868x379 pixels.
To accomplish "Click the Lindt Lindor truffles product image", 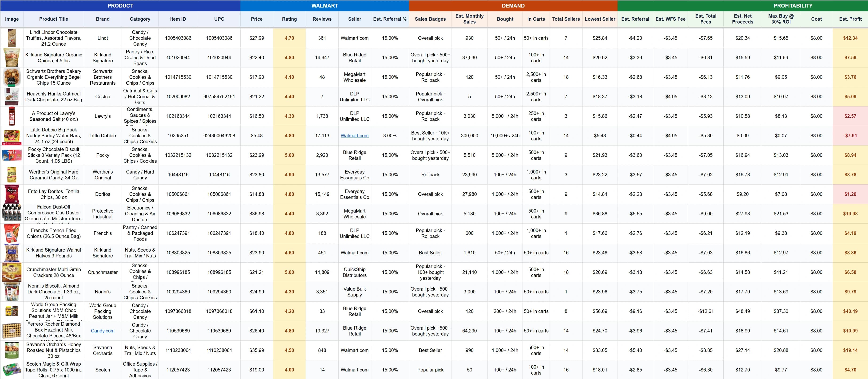I will point(12,38).
